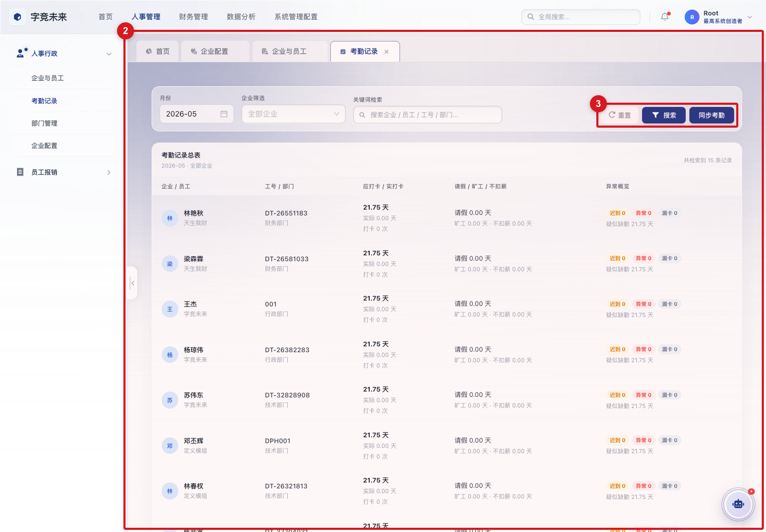Click the 异常概览 column header
766x532 pixels.
pos(618,186)
